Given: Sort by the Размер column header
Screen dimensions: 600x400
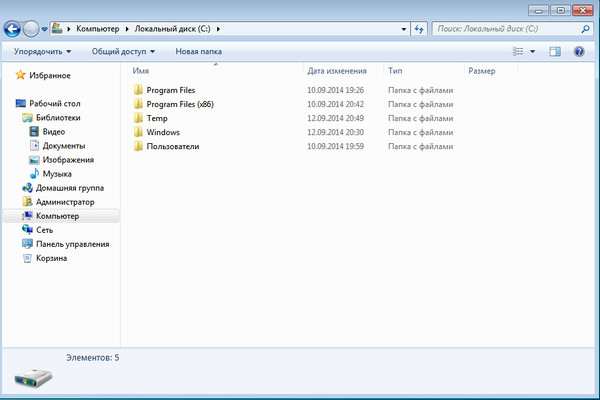Looking at the screenshot, I should point(482,71).
